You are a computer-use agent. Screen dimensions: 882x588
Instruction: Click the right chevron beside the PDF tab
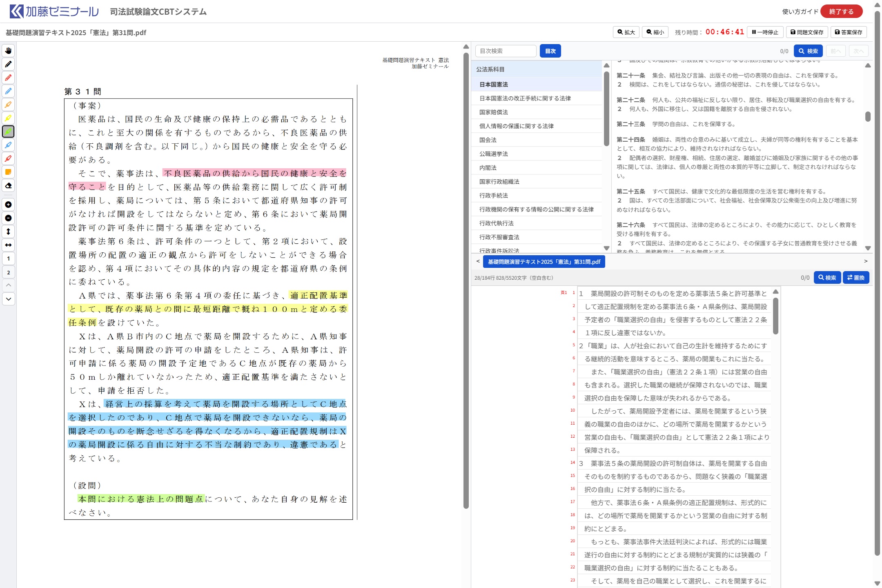click(866, 261)
